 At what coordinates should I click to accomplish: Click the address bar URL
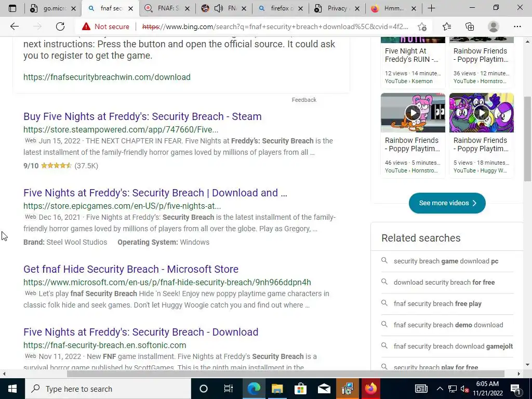[275, 26]
